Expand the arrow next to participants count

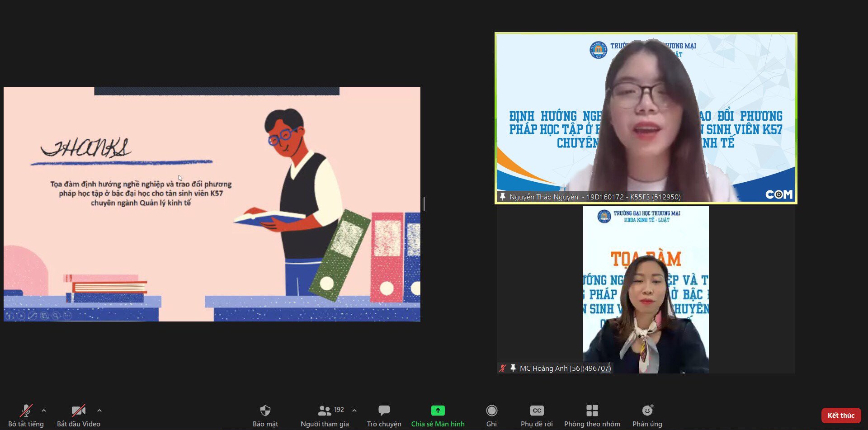[354, 411]
